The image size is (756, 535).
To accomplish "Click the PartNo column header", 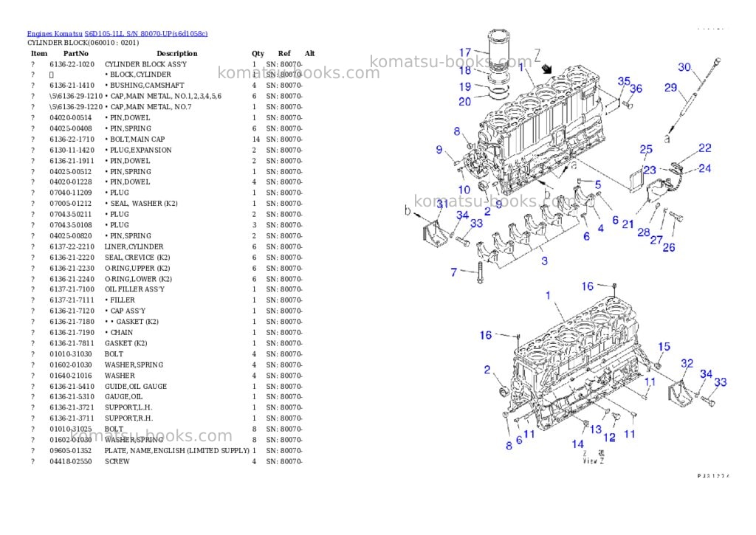I will [x=76, y=53].
